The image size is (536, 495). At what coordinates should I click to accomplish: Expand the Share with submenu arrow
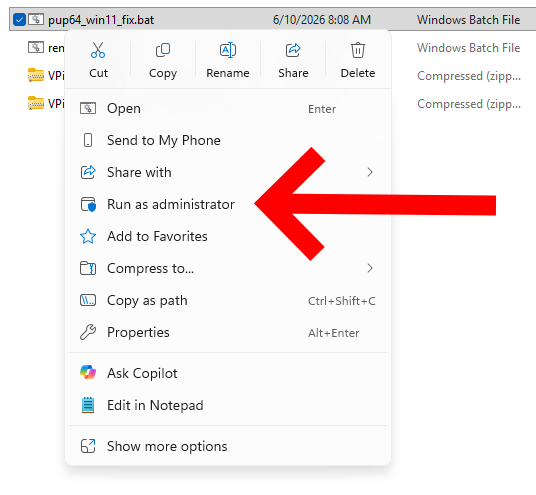pyautogui.click(x=370, y=172)
